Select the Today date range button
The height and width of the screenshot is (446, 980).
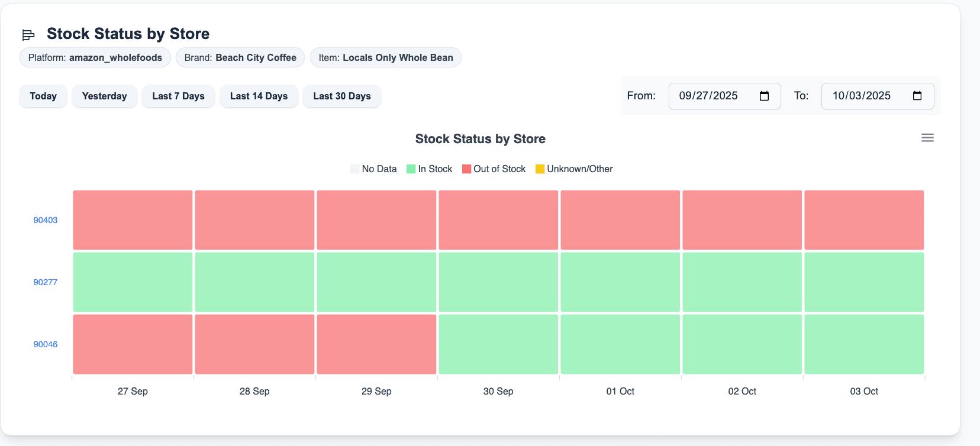click(43, 96)
